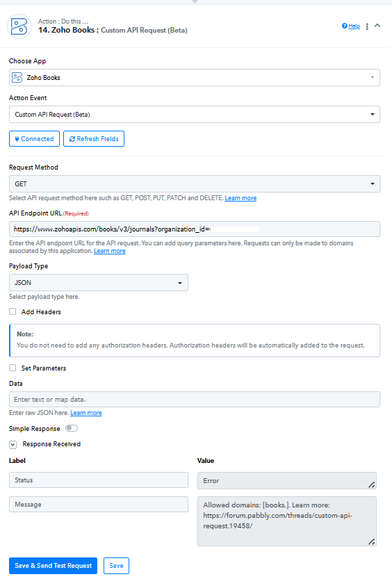Click the resize handle of the Message value box
The image size is (392, 579).
point(372,541)
